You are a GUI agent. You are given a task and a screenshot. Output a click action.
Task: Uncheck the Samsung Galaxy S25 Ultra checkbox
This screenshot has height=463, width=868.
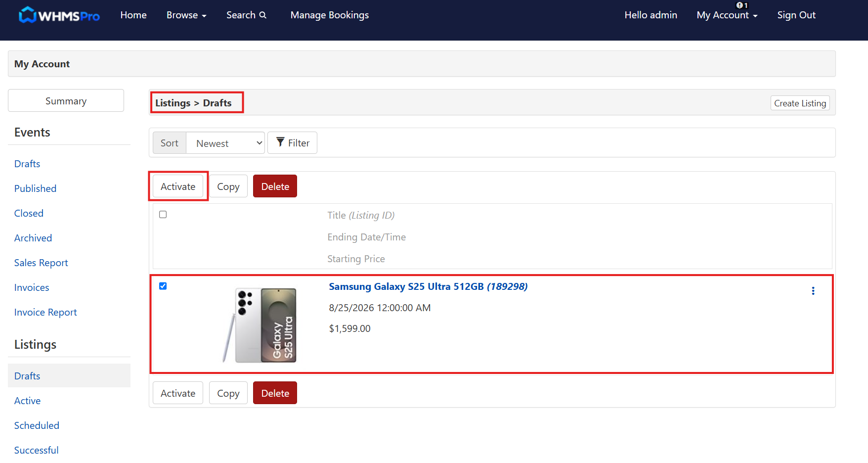coord(163,286)
